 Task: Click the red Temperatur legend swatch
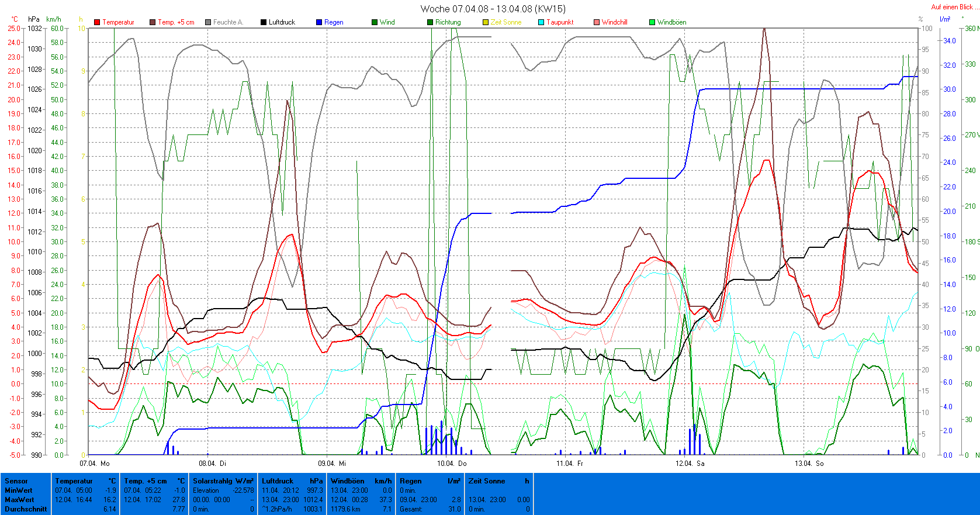pos(97,22)
